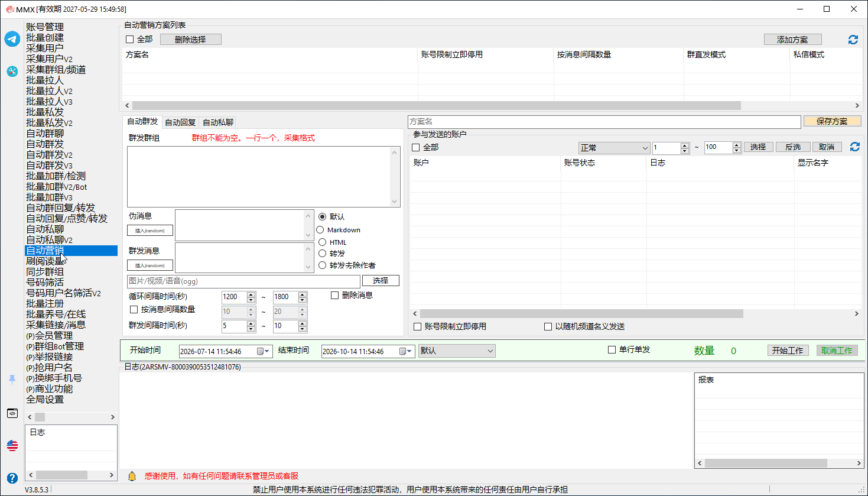Tick 账号限制立即停用 checkbox under account table
The image size is (868, 496).
[x=418, y=326]
